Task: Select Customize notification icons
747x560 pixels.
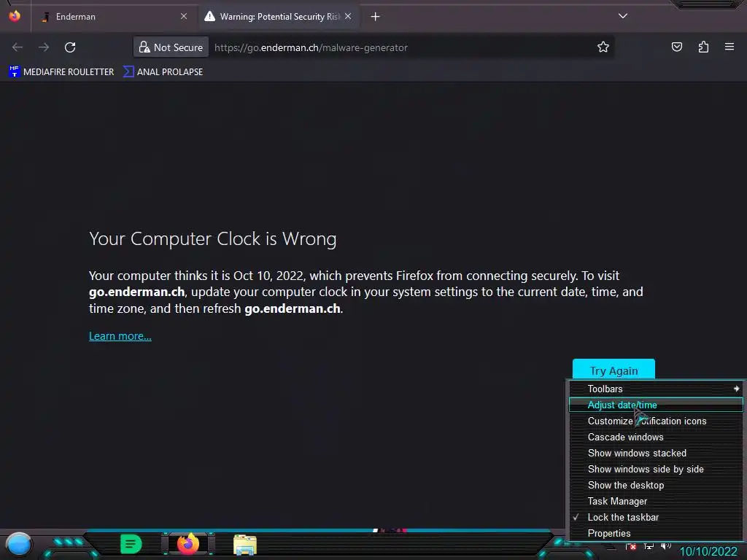Action: click(x=656, y=421)
